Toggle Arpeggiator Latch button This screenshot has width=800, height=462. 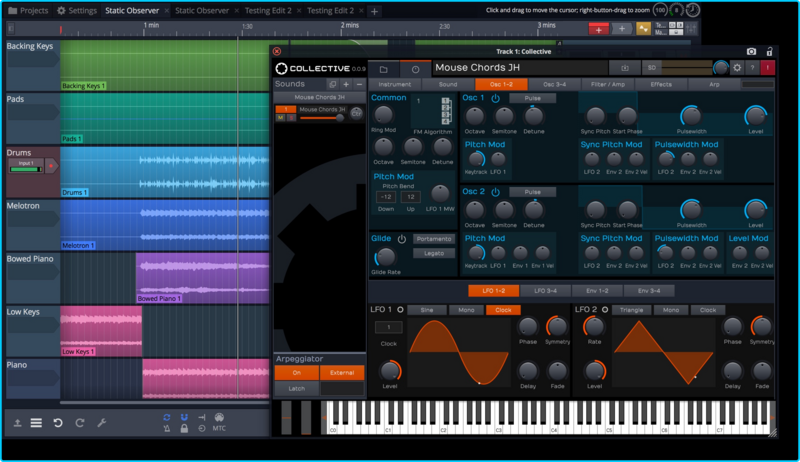[x=296, y=389]
